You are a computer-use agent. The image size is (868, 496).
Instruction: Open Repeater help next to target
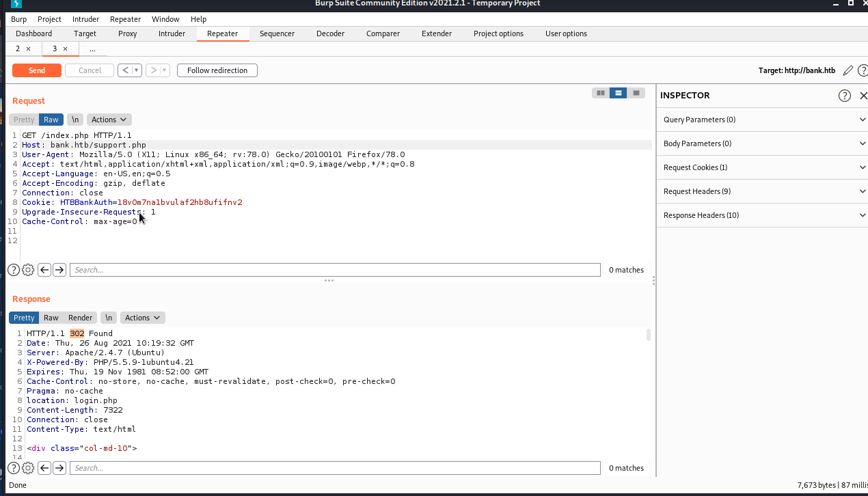(x=863, y=70)
